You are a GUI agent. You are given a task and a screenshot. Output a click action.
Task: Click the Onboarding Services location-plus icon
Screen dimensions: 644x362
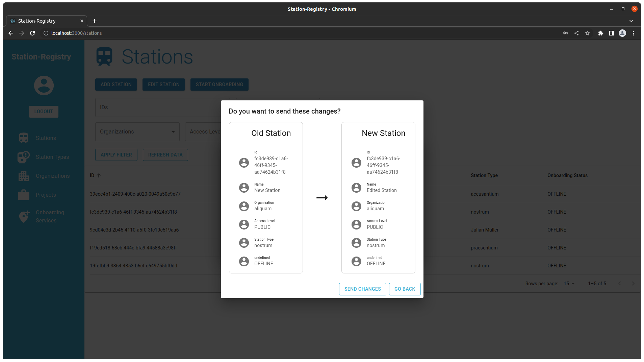(24, 216)
